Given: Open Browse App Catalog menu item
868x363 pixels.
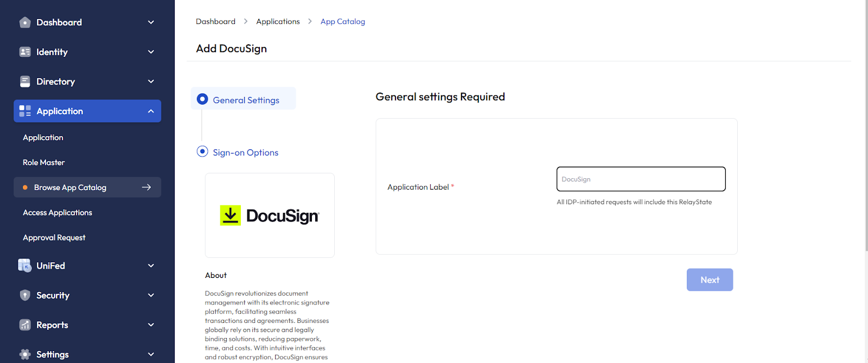Looking at the screenshot, I should click(87, 187).
